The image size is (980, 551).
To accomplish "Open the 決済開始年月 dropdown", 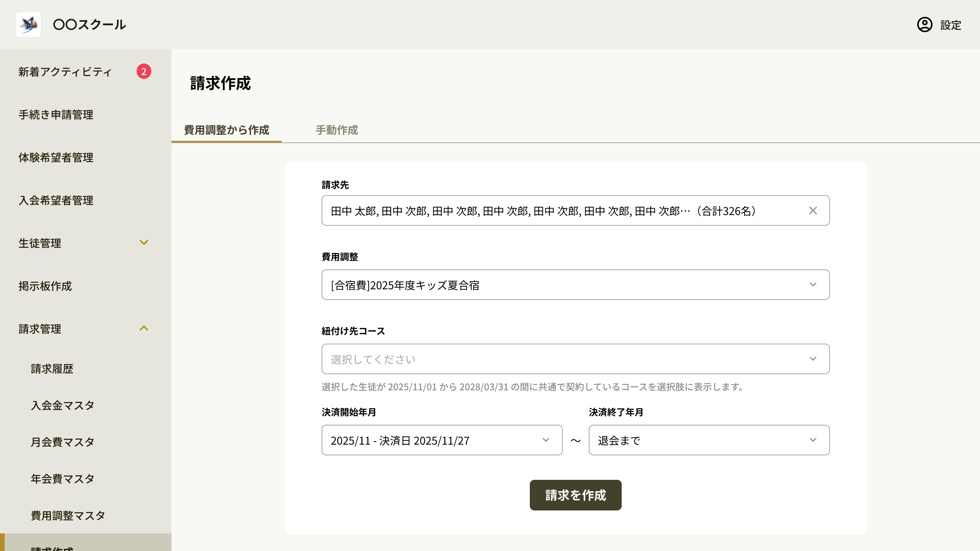I will tap(442, 440).
